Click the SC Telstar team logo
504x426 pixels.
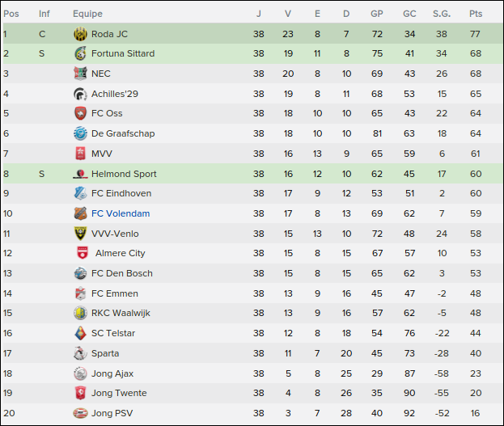[x=79, y=333]
